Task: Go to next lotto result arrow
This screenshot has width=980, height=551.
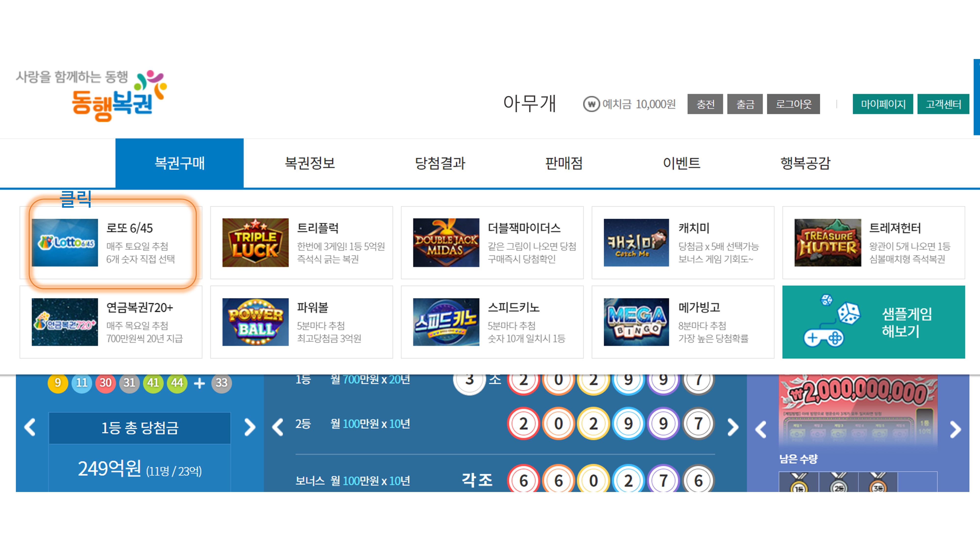Action: (250, 427)
